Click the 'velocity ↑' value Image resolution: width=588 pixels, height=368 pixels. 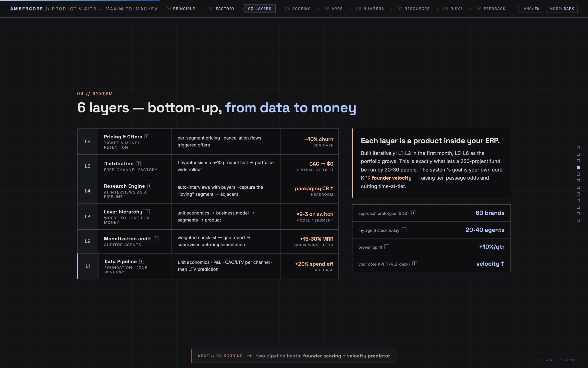click(x=490, y=264)
